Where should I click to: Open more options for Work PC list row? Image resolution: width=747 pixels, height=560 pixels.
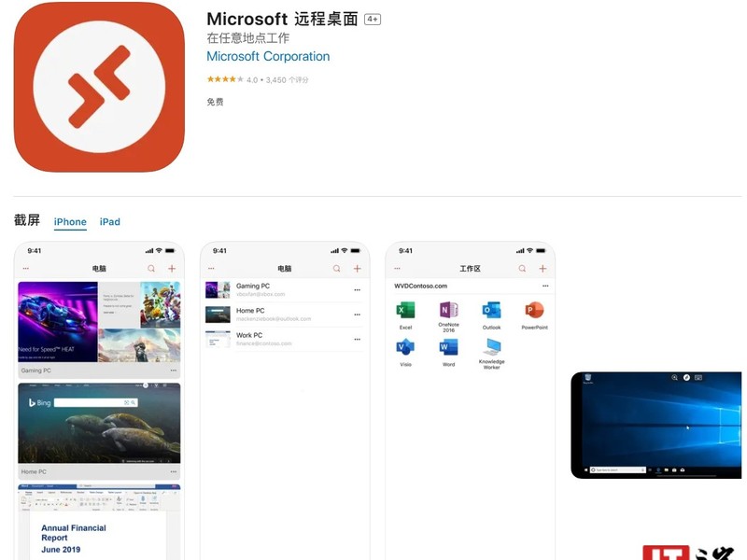(x=357, y=340)
